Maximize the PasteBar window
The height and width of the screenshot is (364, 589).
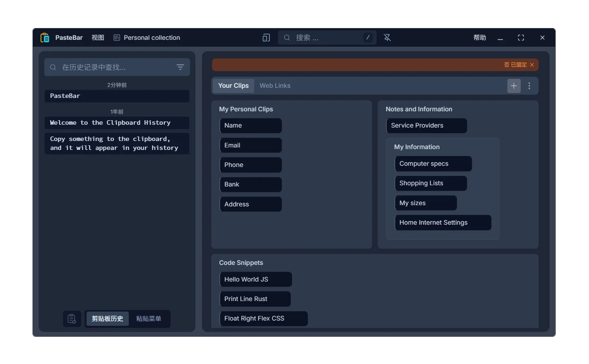(x=521, y=38)
